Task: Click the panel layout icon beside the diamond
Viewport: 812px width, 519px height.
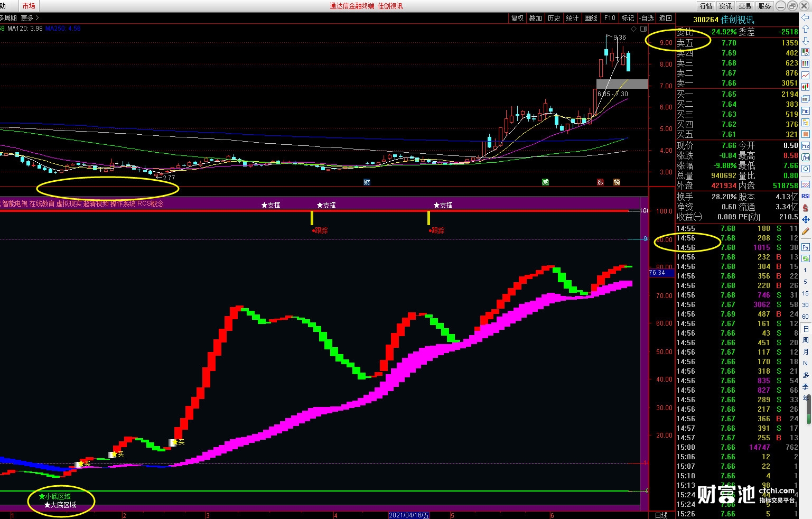Action: click(x=643, y=29)
